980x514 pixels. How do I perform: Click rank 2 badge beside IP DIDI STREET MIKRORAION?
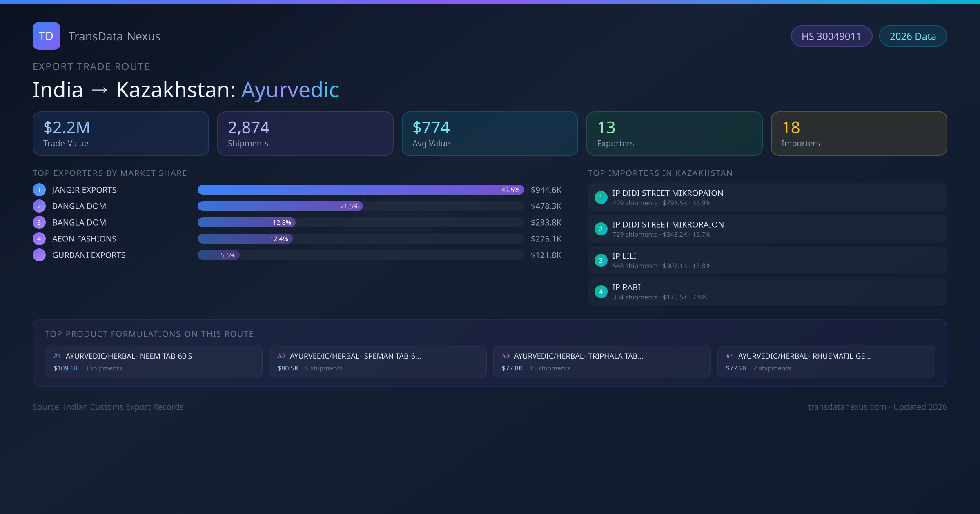coord(601,229)
